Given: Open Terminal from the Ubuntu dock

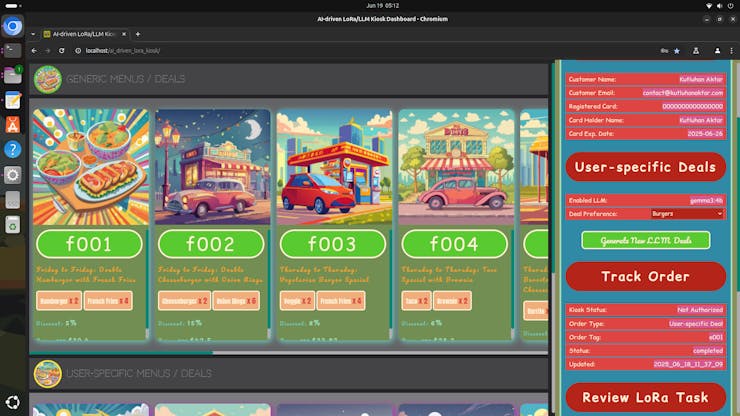Looking at the screenshot, I should 13,51.
